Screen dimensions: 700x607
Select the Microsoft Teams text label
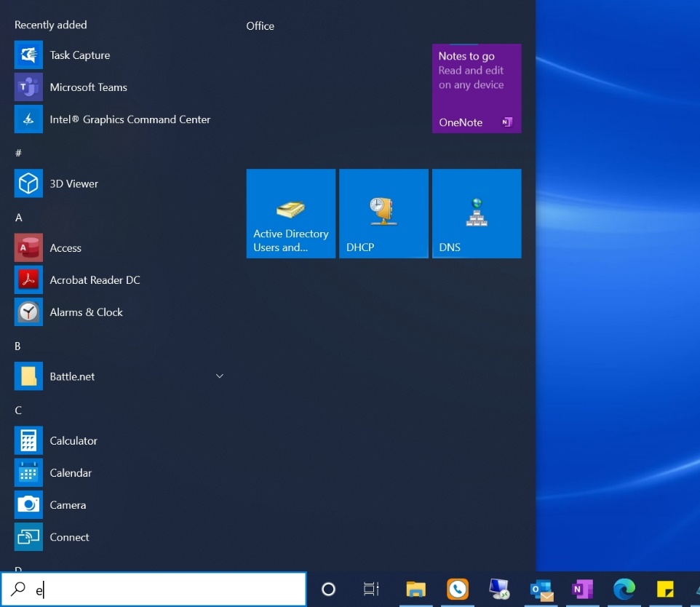tap(88, 87)
